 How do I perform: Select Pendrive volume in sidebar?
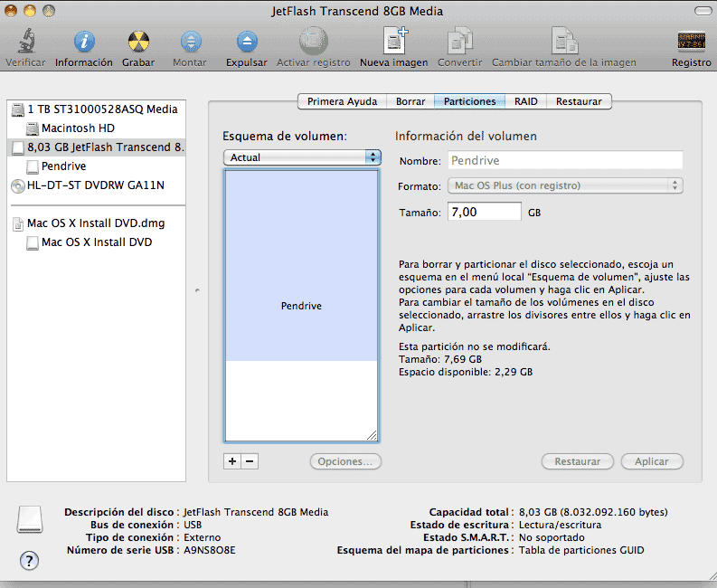pos(96,166)
